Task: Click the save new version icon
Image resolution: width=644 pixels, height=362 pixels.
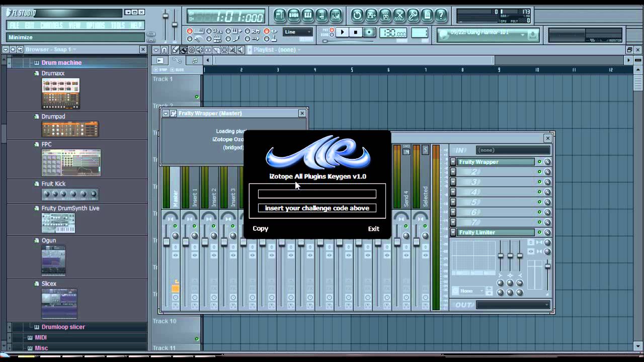Action: 371,15
